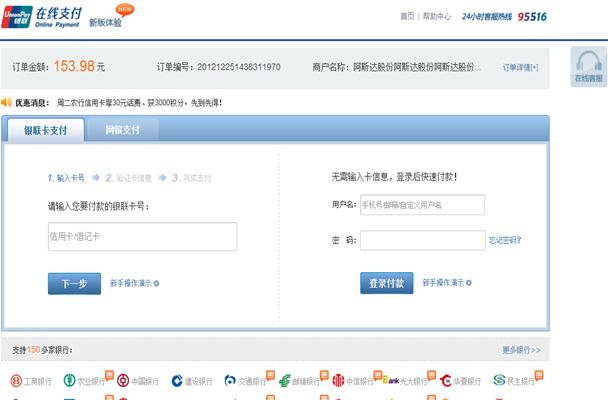Expand 更多银行 to show more banks
608x400 pixels.
pyautogui.click(x=521, y=350)
